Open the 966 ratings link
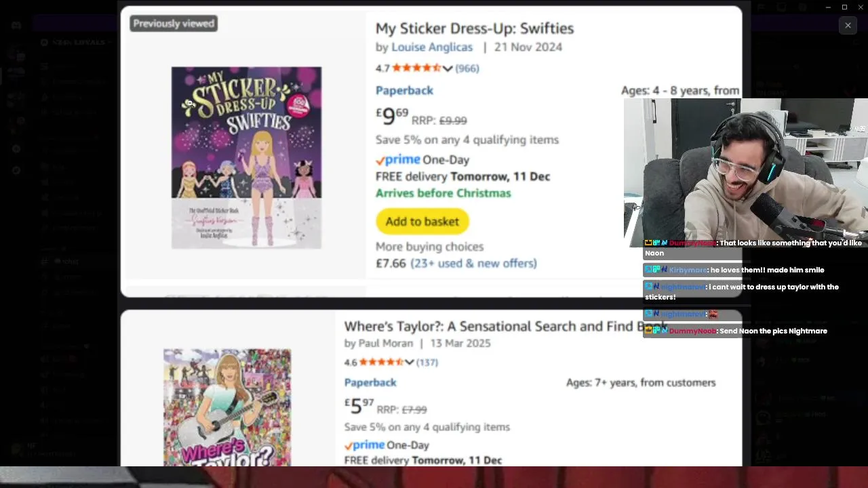Viewport: 868px width, 488px height. click(x=467, y=68)
